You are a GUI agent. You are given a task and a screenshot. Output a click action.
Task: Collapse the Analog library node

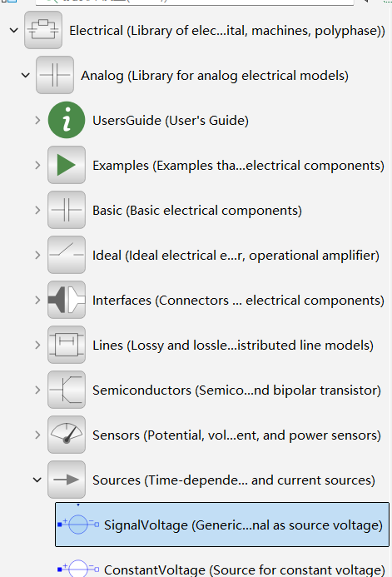25,76
